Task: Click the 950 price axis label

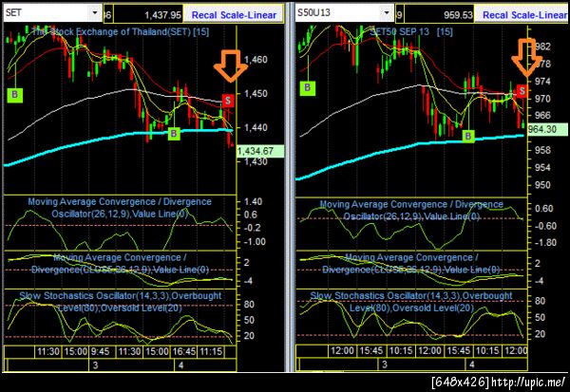Action: pyautogui.click(x=543, y=185)
